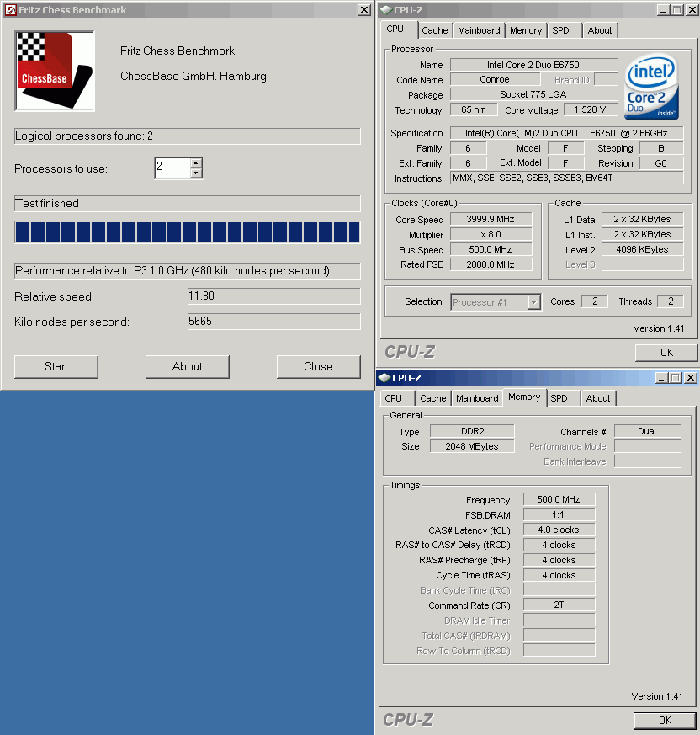Open Mainboard tab in upper CPU-Z window

(x=479, y=30)
